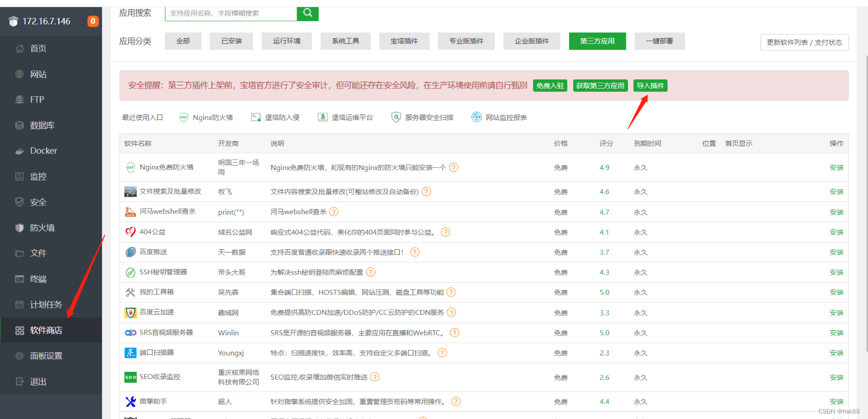This screenshot has width=868, height=419.
Task: Click the SSH秘钥管理器 row icon
Action: [x=130, y=272]
